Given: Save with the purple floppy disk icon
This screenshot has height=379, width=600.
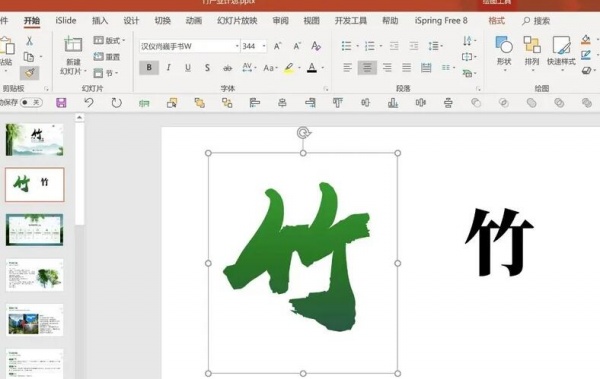Looking at the screenshot, I should (61, 102).
